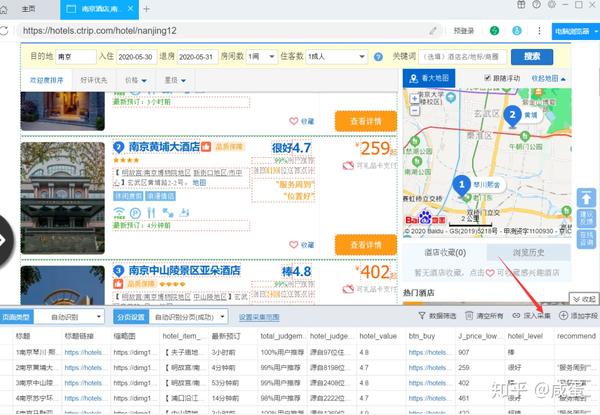Zoom in the map with the plus button
Viewport: 600px width, 415px height.
click(414, 99)
